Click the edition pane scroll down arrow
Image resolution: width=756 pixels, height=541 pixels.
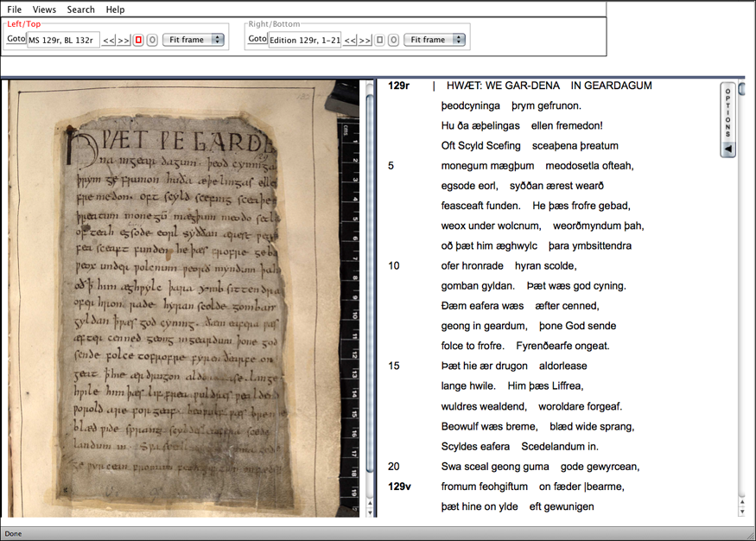pos(742,512)
